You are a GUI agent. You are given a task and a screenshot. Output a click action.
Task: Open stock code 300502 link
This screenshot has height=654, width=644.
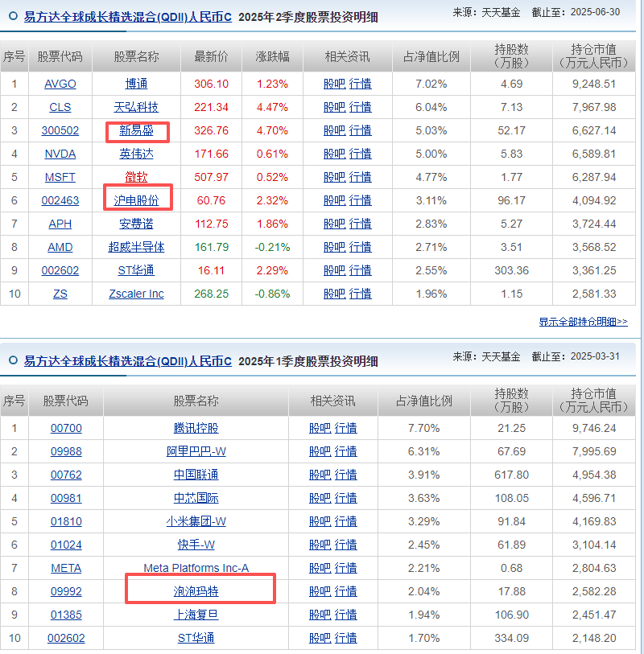click(60, 130)
